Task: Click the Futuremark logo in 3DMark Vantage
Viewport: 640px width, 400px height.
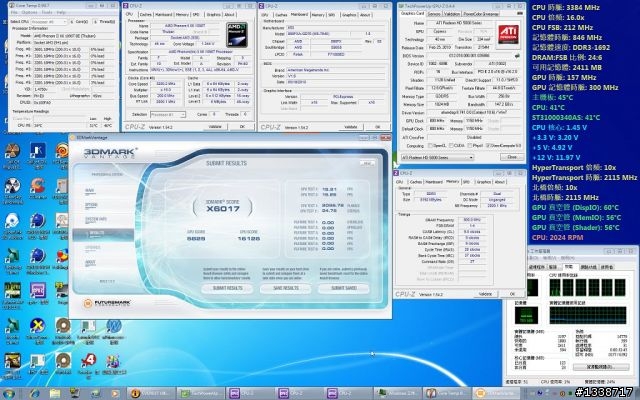Action: coord(107,303)
